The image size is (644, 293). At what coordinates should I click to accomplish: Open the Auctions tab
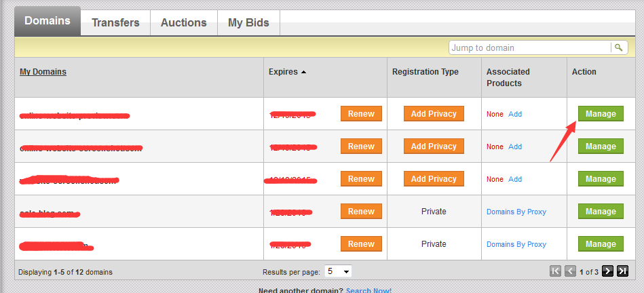(184, 22)
